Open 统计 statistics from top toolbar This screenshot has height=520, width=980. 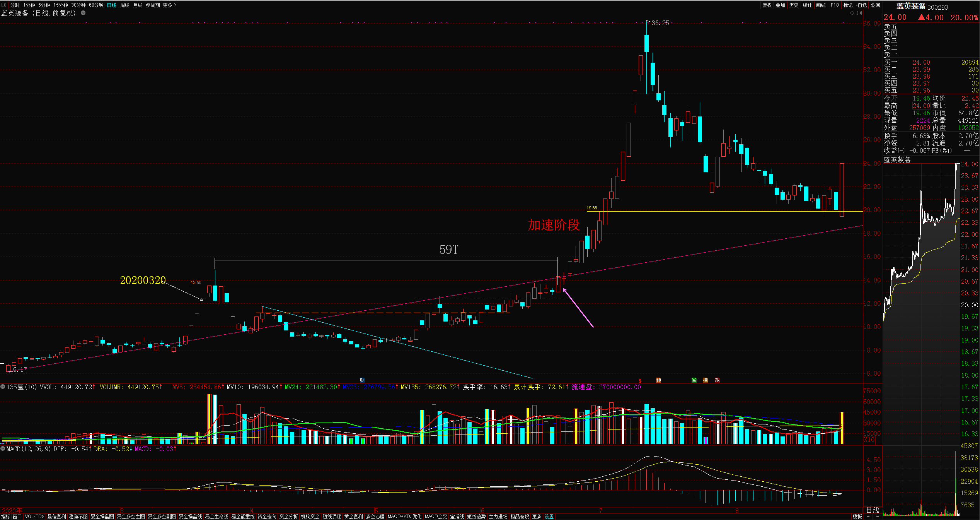click(x=807, y=5)
